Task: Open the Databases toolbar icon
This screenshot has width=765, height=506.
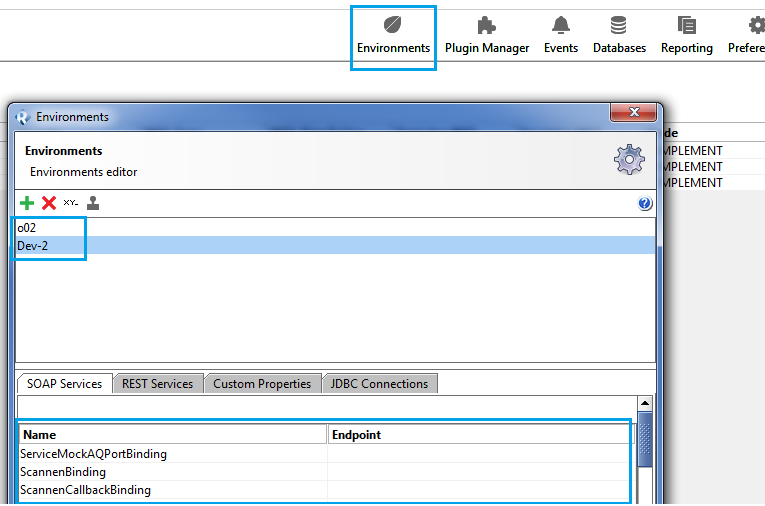Action: tap(619, 36)
